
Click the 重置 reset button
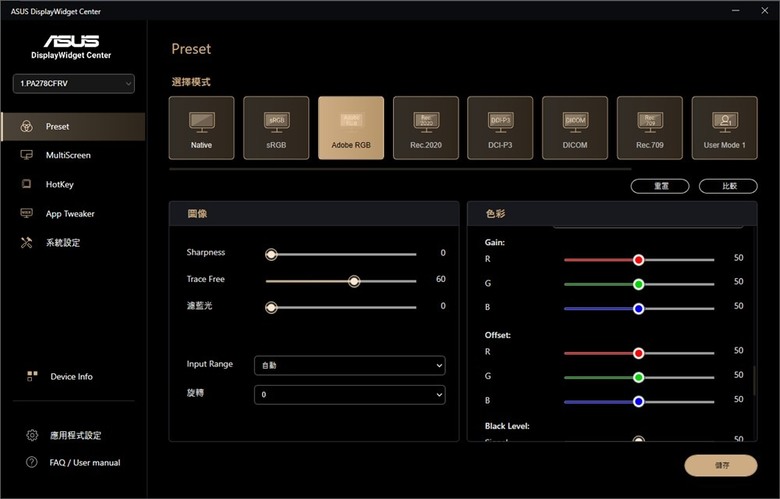click(660, 186)
